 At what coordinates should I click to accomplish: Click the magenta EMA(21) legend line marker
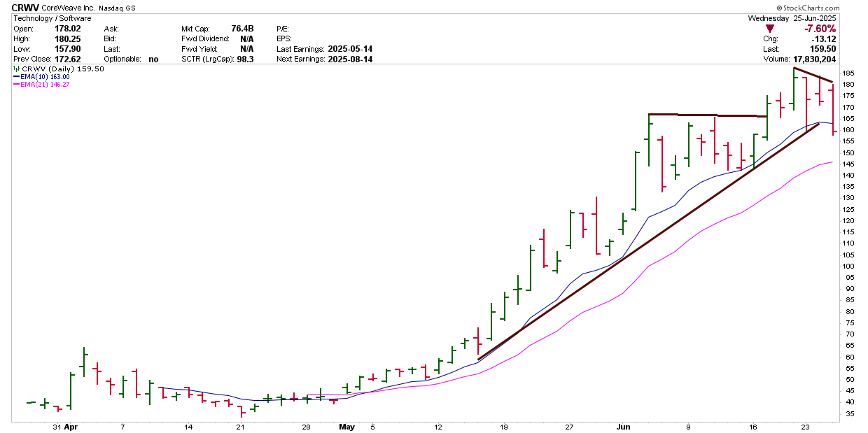tap(17, 85)
